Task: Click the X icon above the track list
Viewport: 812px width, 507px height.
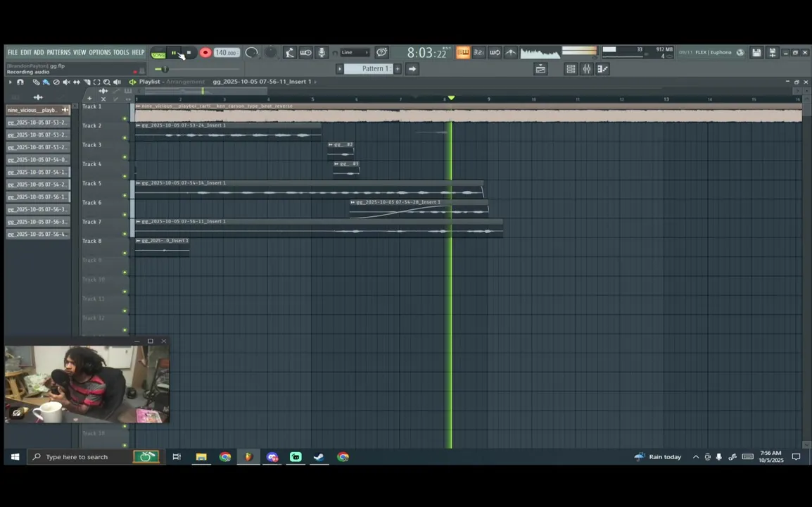Action: click(103, 99)
